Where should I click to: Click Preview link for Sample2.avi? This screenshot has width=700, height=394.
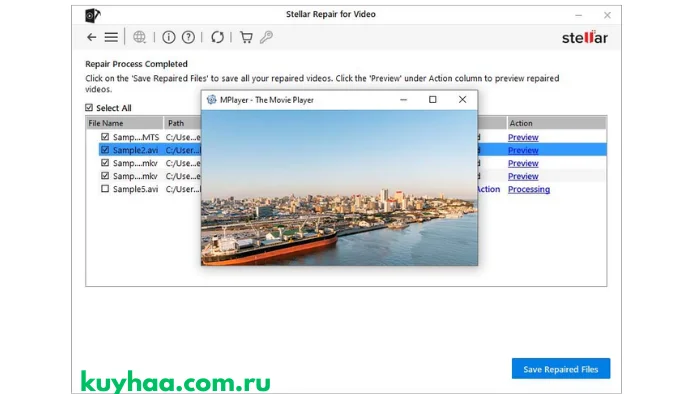click(523, 150)
